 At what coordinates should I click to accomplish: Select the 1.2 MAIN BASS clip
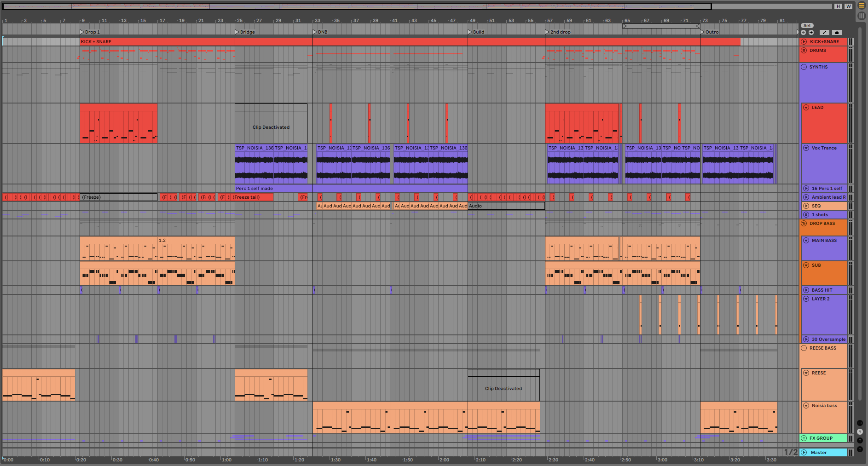(x=196, y=248)
